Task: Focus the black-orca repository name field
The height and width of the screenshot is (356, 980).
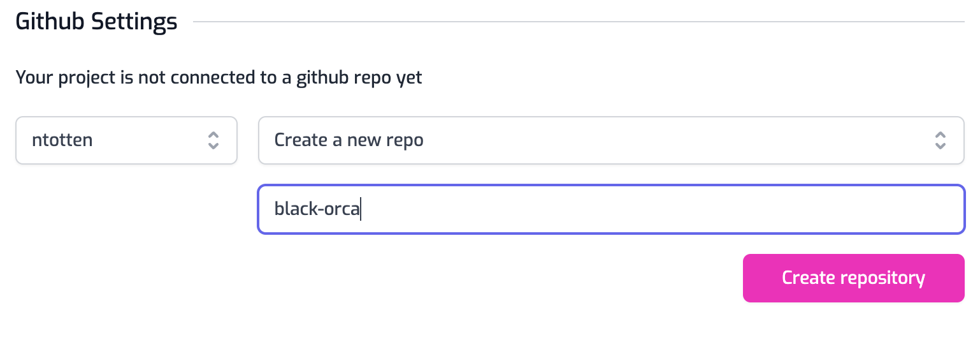Action: coord(610,209)
